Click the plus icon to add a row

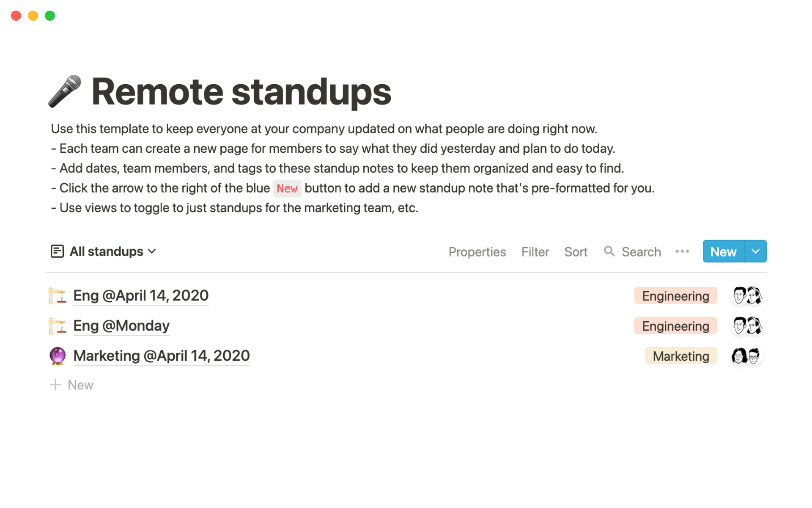[55, 385]
